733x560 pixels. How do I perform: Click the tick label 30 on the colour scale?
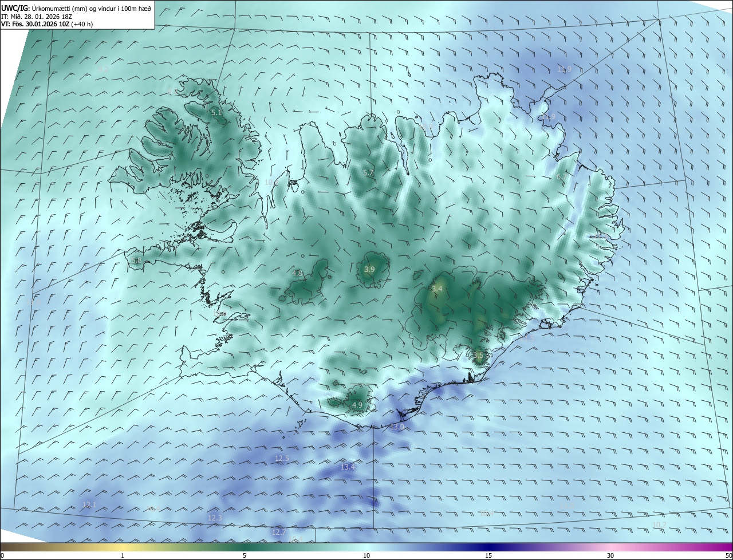(x=610, y=555)
